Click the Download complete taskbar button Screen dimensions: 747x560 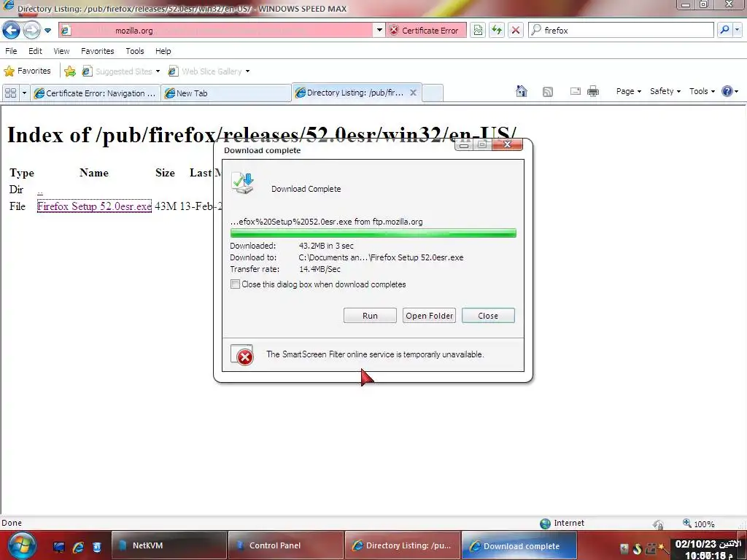(x=519, y=545)
